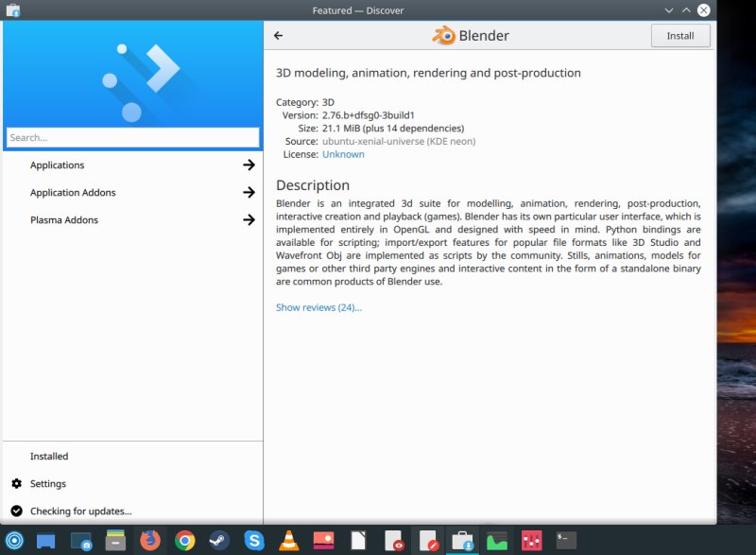Open the screenshot tool in taskbar
This screenshot has width=756, height=555.
[x=81, y=541]
